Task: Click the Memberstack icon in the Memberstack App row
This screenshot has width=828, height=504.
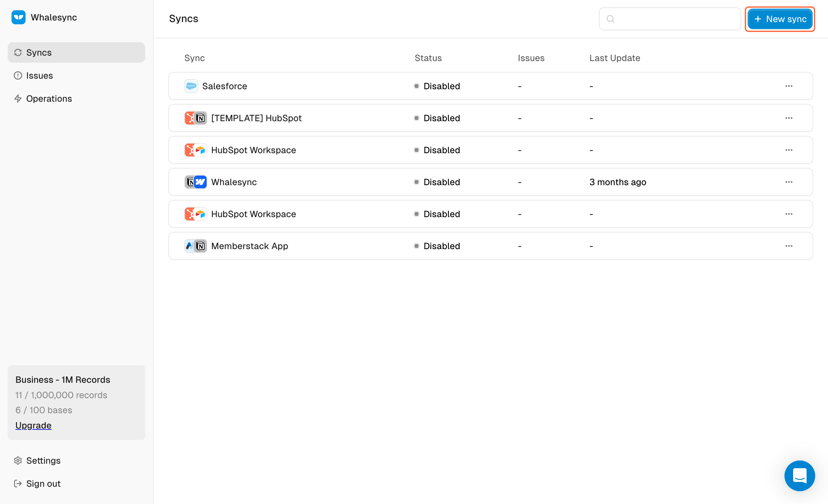Action: (189, 246)
